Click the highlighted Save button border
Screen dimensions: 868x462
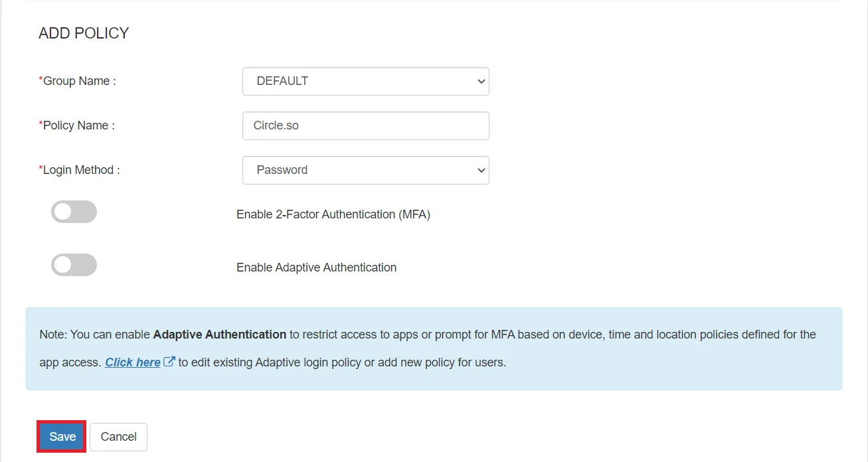pos(61,422)
